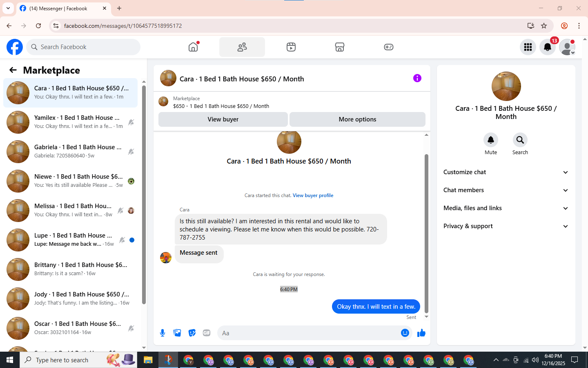
Task: Click the muted bell icon on Gabriela row
Action: tap(131, 152)
